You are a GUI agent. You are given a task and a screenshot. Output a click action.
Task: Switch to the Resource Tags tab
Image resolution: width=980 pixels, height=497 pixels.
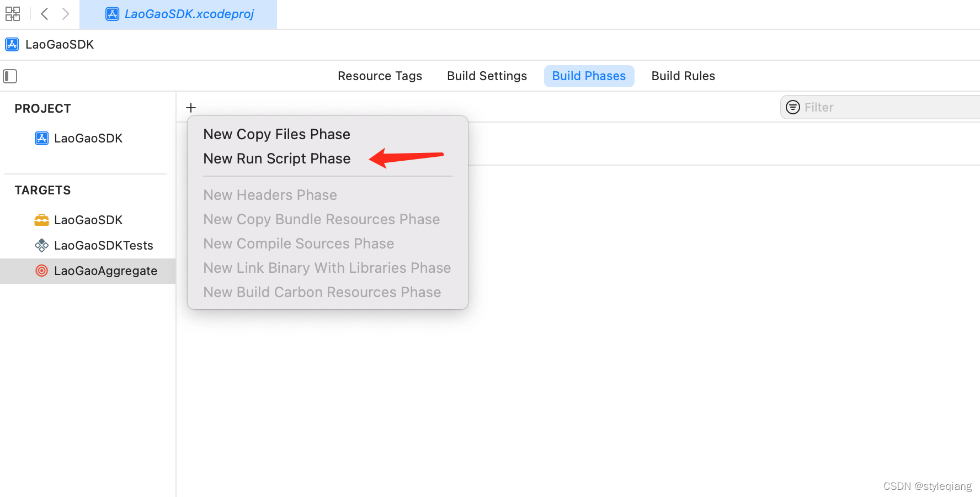pyautogui.click(x=380, y=76)
